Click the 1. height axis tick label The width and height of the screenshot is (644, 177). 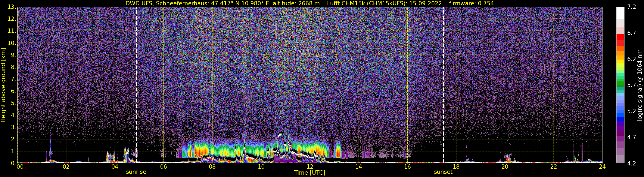click(x=13, y=151)
